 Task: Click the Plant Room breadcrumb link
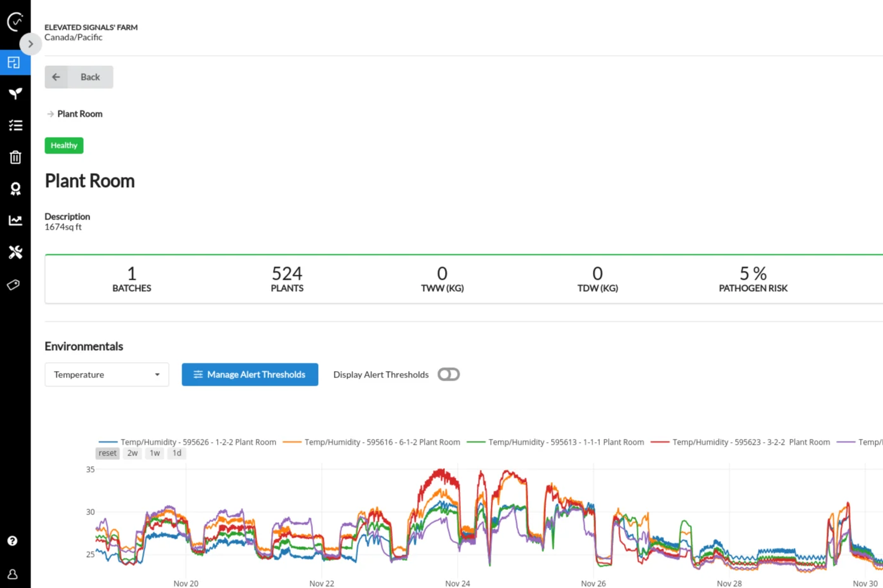[80, 114]
